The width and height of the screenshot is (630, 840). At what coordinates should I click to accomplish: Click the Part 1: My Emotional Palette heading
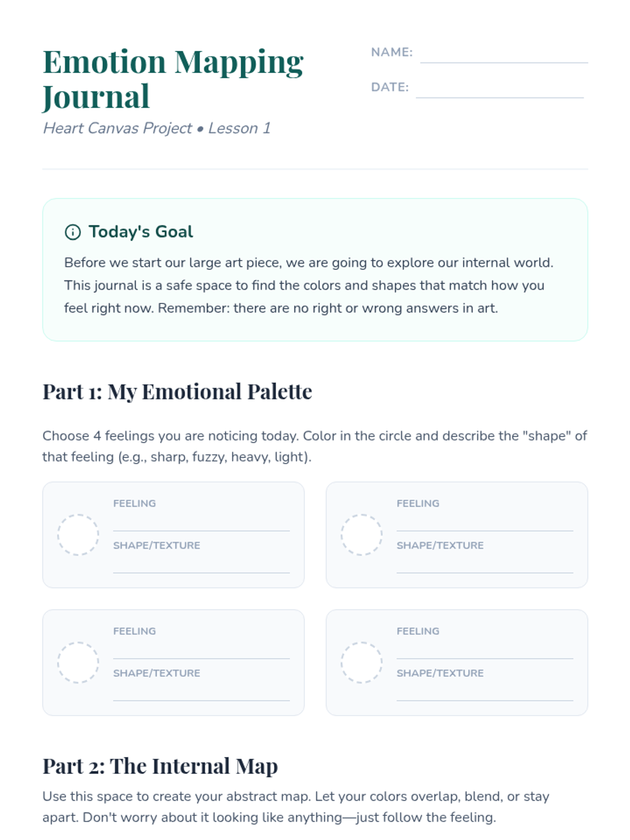[177, 392]
